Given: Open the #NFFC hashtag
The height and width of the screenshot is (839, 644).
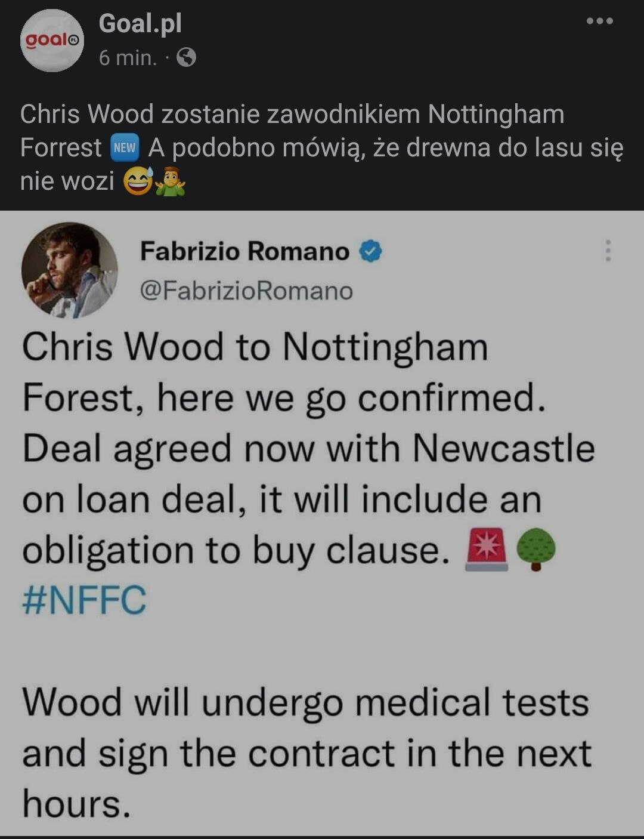Looking at the screenshot, I should coord(84,600).
